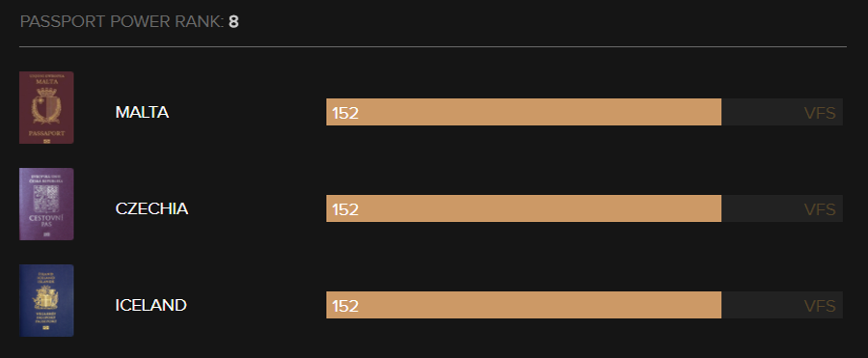Click Malta's orange score bar
This screenshot has width=868, height=358.
tap(524, 112)
